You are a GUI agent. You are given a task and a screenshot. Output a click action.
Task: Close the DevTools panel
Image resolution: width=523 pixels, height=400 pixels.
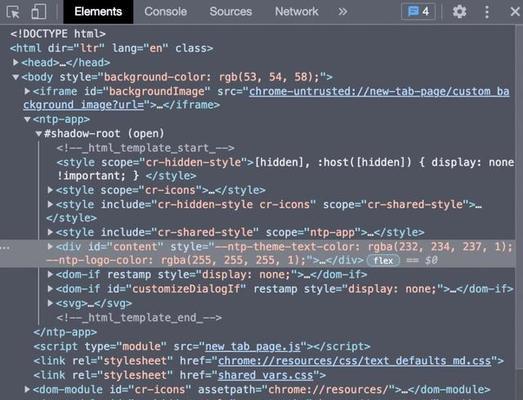click(x=515, y=12)
